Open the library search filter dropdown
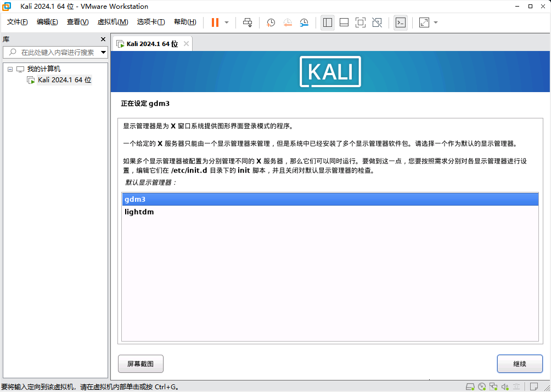This screenshot has width=551, height=392. coord(103,53)
